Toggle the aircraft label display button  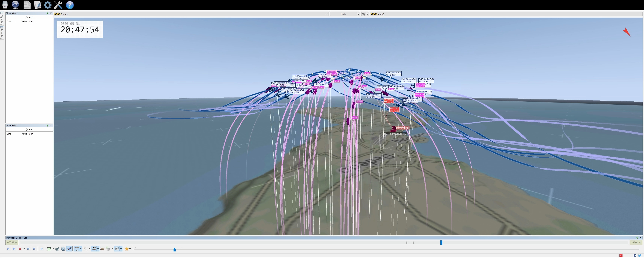pos(94,249)
